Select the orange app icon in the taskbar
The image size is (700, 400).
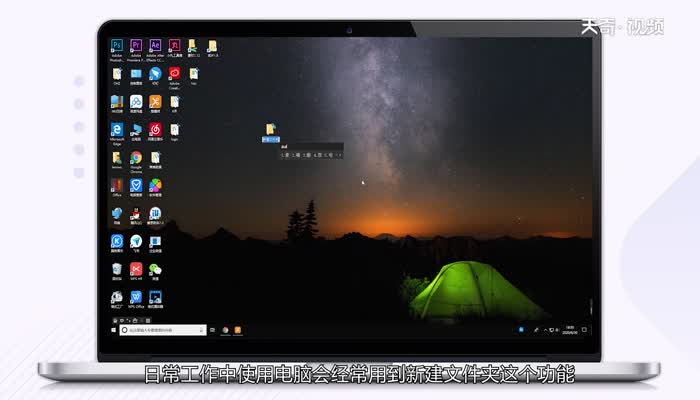pos(238,329)
